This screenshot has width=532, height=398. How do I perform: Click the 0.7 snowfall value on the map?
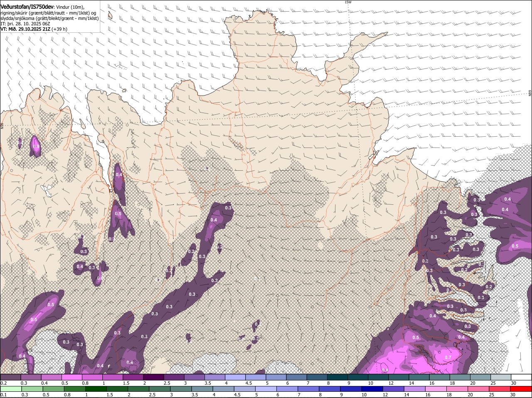(448, 357)
